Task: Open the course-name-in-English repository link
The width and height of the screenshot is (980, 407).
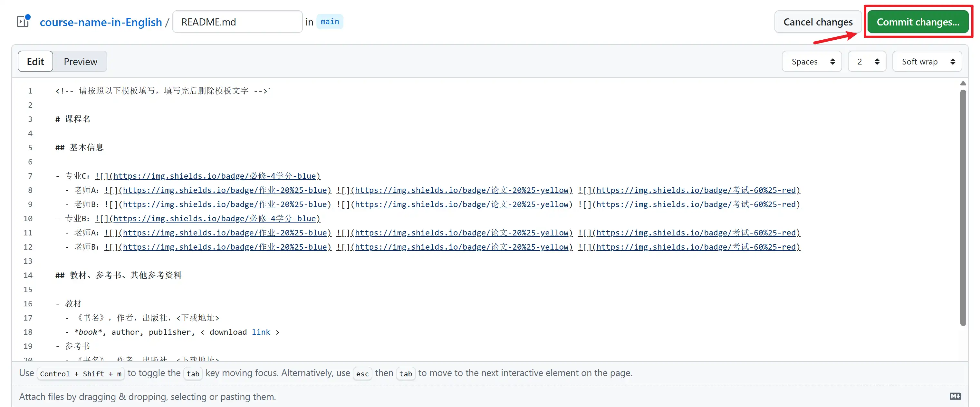Action: click(101, 22)
